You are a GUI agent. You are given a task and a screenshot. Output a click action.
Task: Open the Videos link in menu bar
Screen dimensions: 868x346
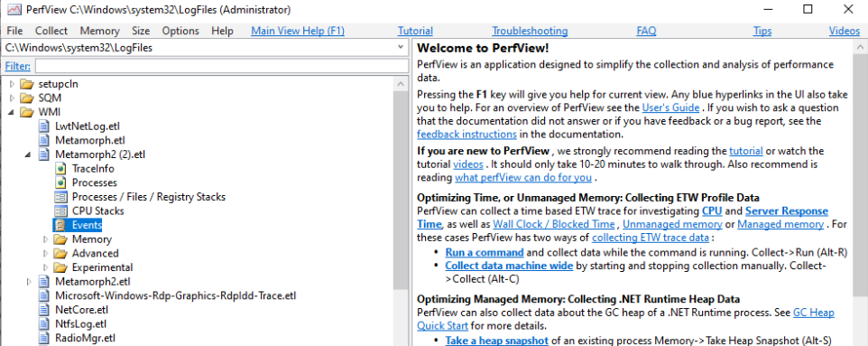pos(845,31)
